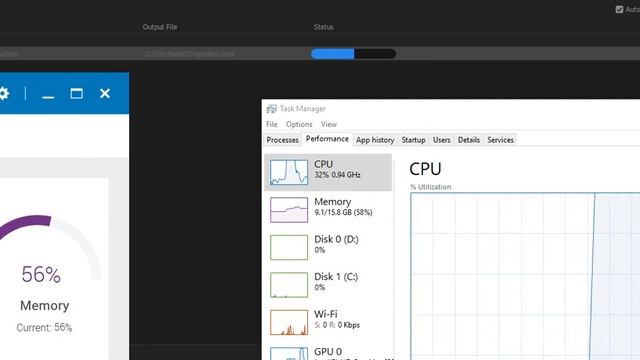Click Memory 9.1/15.8 GB (58%) text
640x360 pixels.
[343, 207]
